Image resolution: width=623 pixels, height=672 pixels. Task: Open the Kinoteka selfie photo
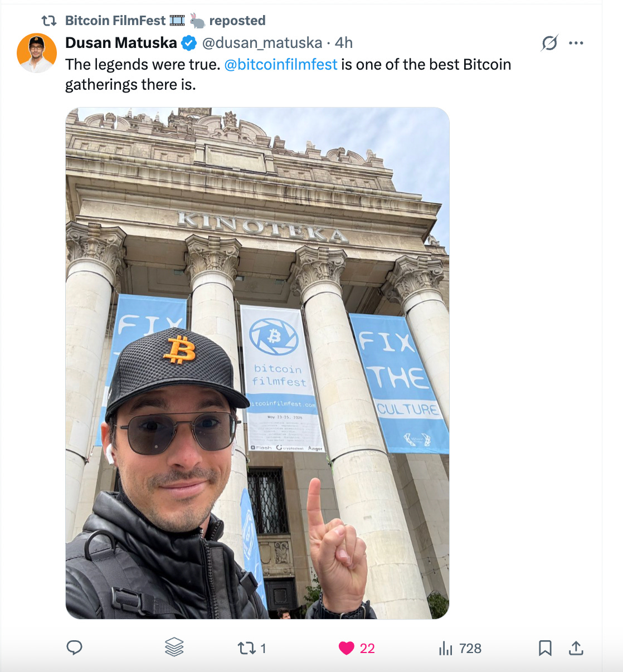coord(257,363)
